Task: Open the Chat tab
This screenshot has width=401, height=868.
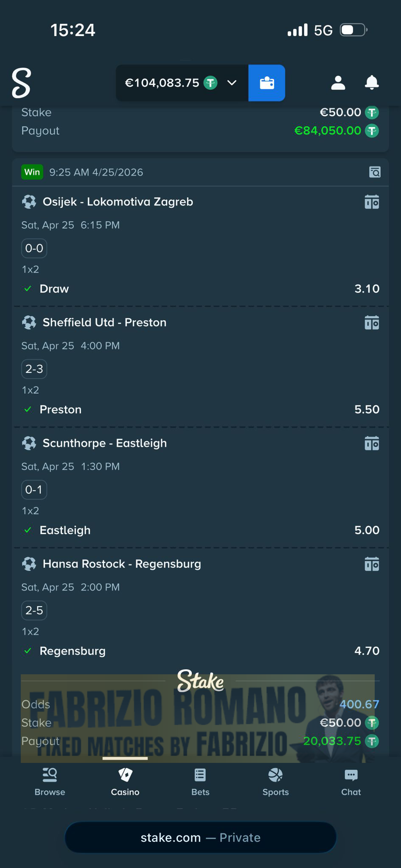Action: click(351, 782)
